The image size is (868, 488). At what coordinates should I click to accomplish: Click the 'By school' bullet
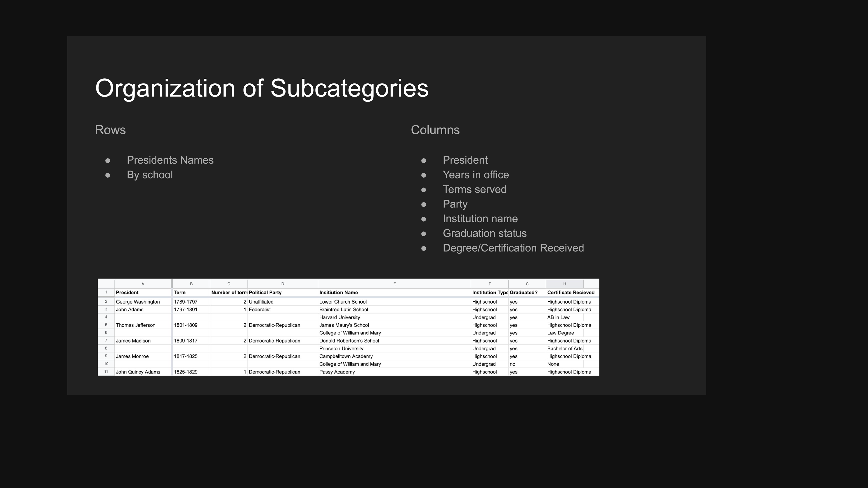pyautogui.click(x=150, y=175)
